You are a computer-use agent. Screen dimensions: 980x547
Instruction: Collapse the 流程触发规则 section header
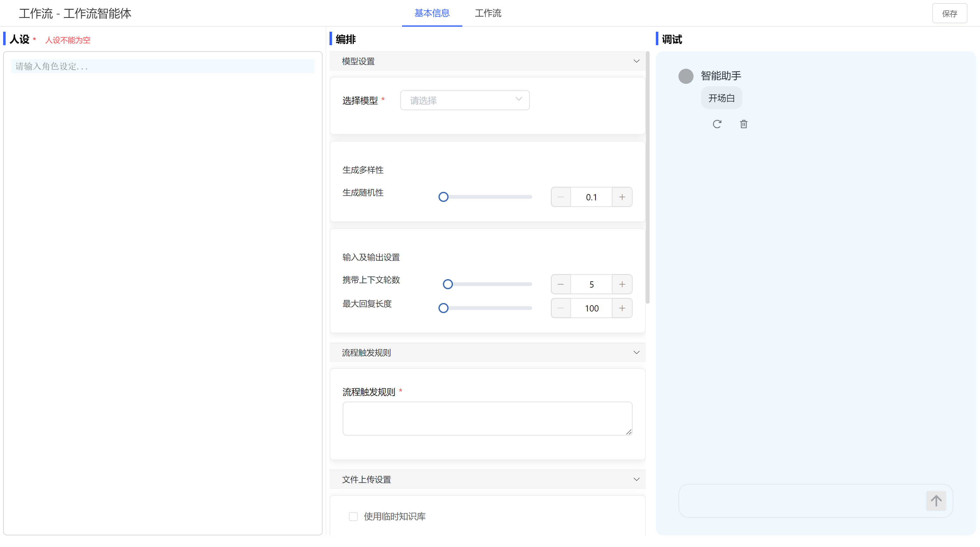pyautogui.click(x=636, y=353)
